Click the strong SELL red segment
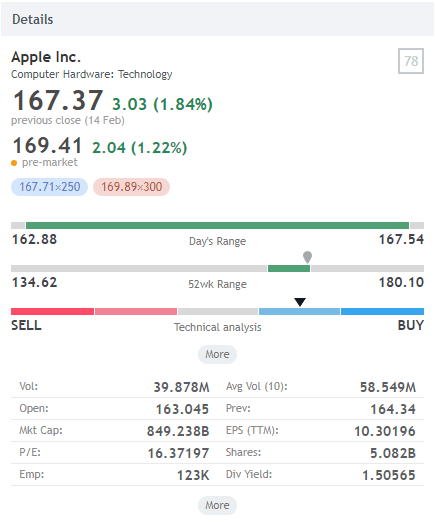Viewport: 435px width, 524px height. point(52,311)
